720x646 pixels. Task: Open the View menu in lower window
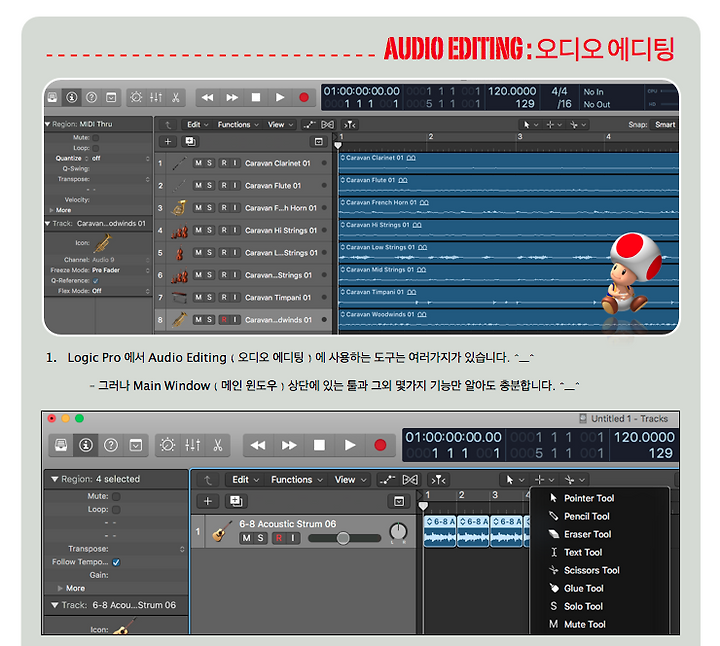[350, 480]
